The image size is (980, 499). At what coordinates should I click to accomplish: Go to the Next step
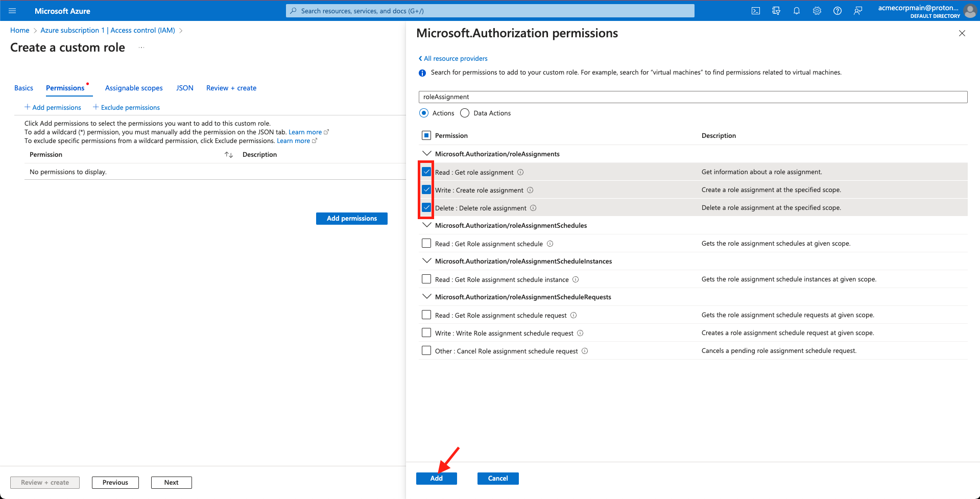coord(172,483)
